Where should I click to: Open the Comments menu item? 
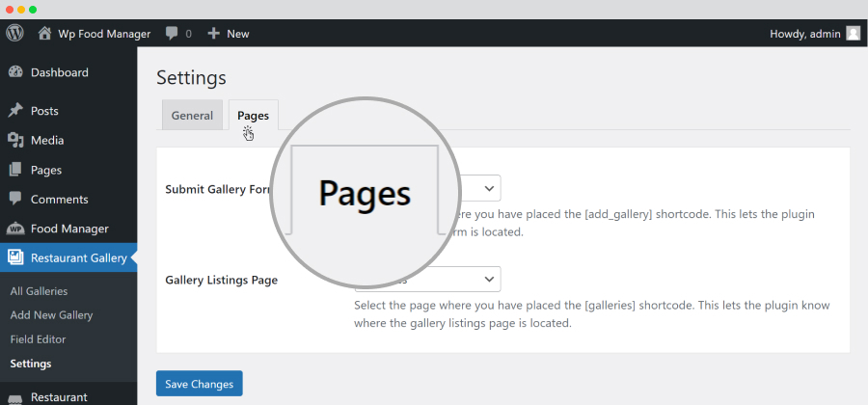[59, 200]
